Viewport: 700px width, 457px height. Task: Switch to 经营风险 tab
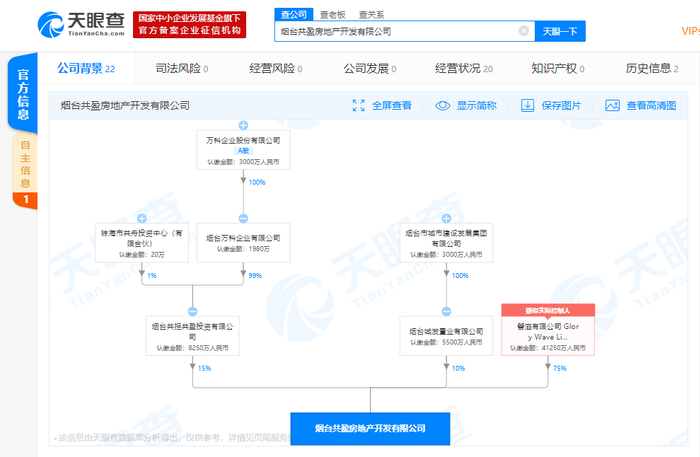click(276, 68)
